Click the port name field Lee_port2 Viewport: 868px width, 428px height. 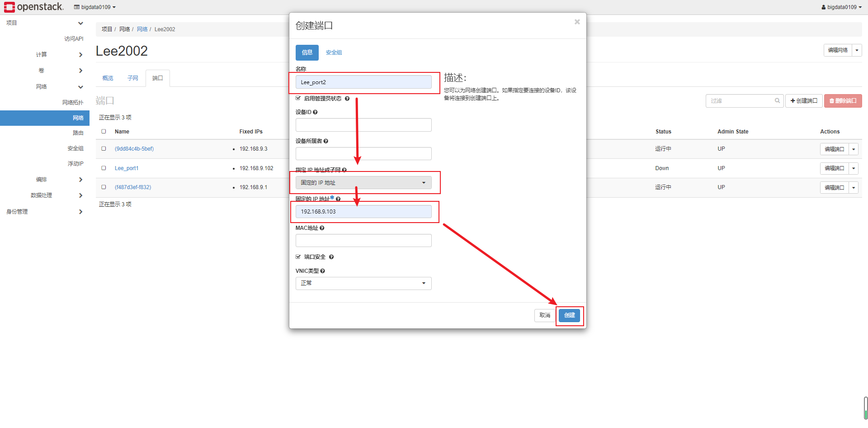[363, 82]
